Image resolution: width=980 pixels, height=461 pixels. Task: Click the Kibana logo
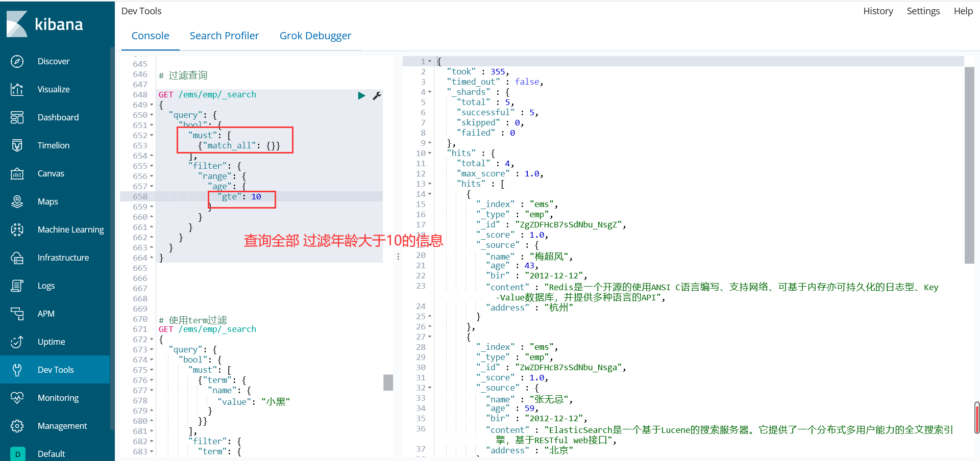pos(44,24)
